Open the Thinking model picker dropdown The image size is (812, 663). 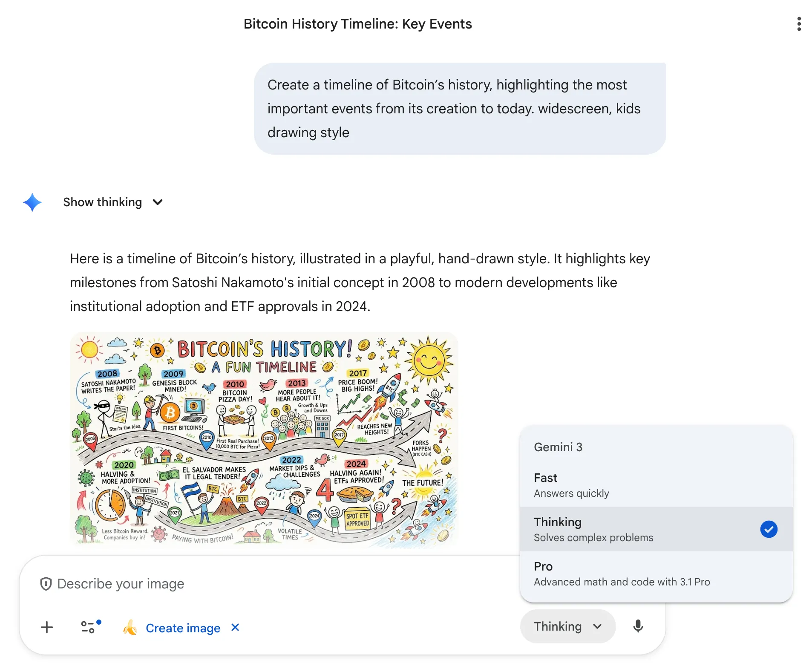(567, 626)
